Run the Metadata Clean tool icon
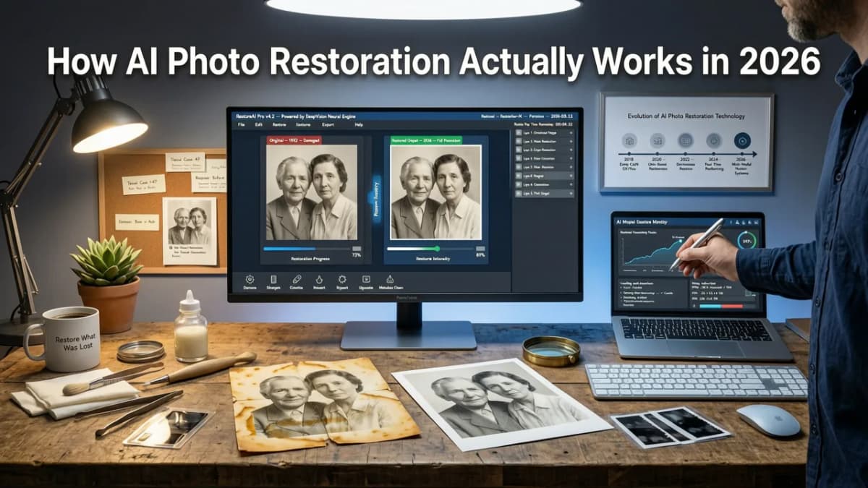The height and width of the screenshot is (488, 868). coord(390,279)
